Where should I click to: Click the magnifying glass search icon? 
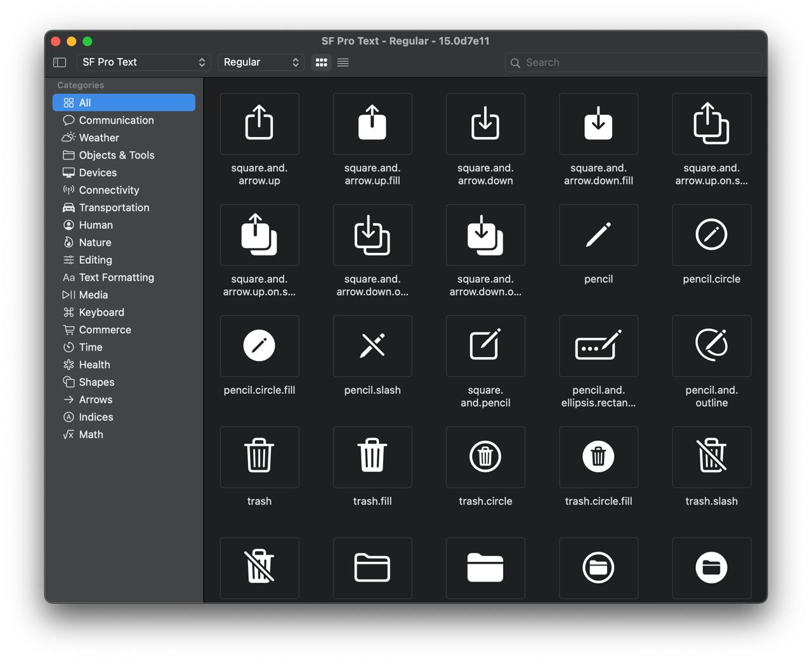(515, 63)
